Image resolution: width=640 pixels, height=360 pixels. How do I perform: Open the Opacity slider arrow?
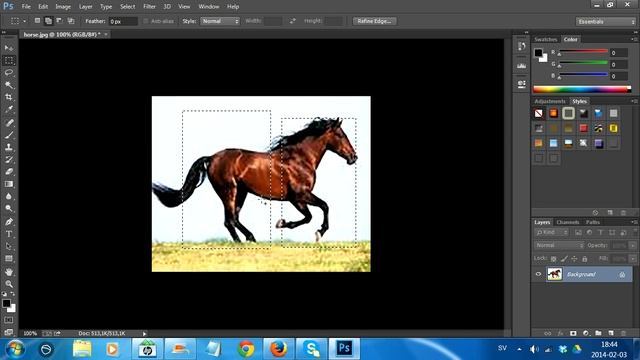coord(633,245)
